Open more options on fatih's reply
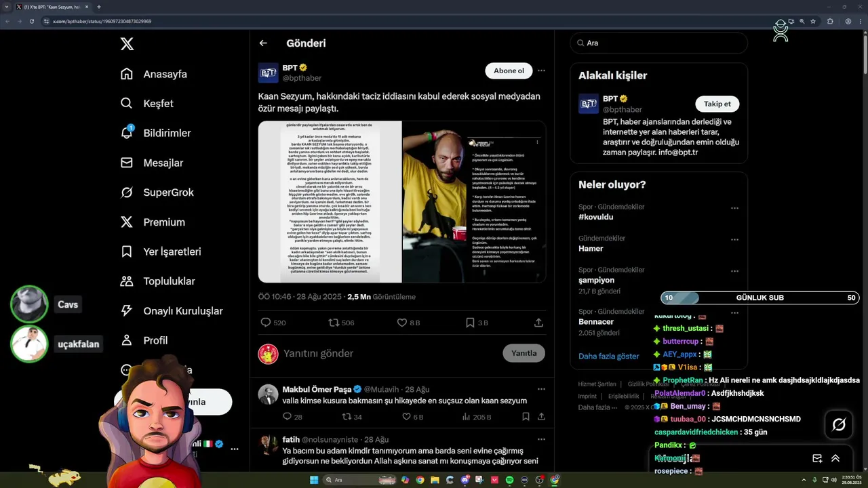This screenshot has height=488, width=868. pos(541,439)
